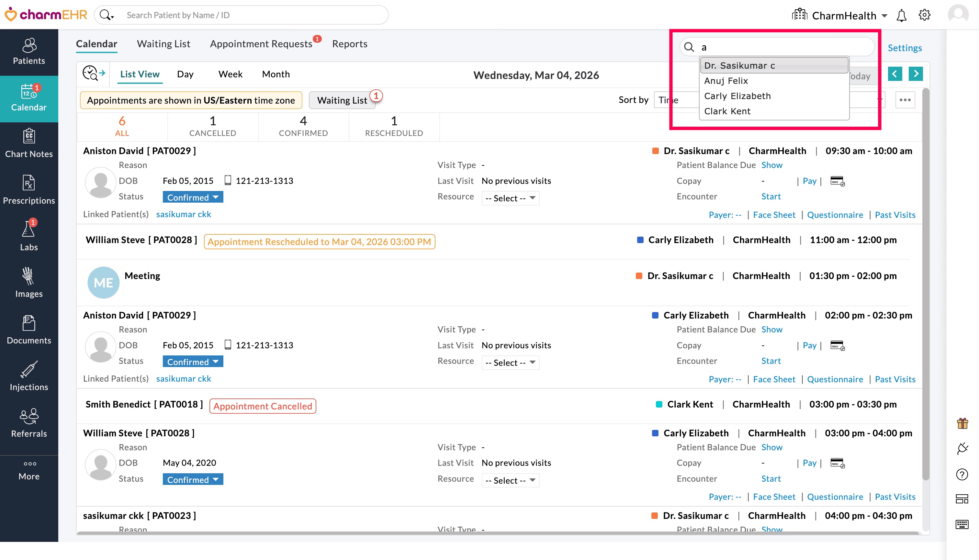Expand Aniston David's Confirmed status dropdown
The width and height of the screenshot is (979, 560).
(x=193, y=197)
